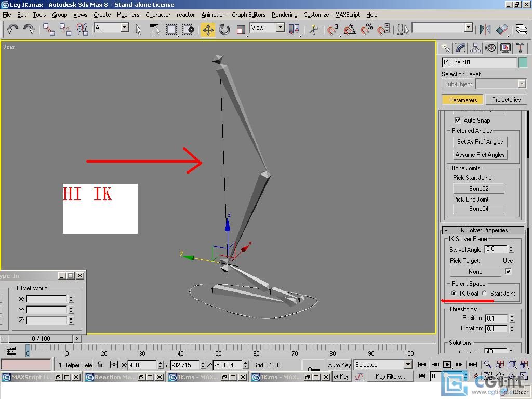Open the Motion command panel
The image size is (532, 399).
pyautogui.click(x=490, y=48)
